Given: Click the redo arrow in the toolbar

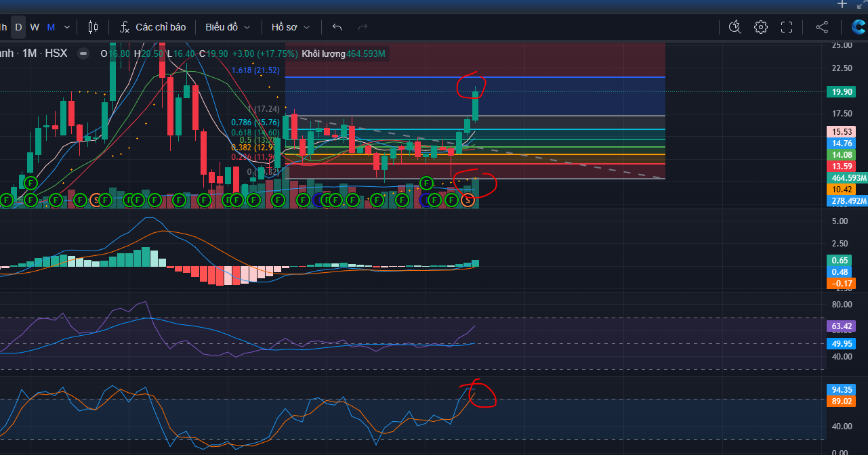Looking at the screenshot, I should pos(363,27).
